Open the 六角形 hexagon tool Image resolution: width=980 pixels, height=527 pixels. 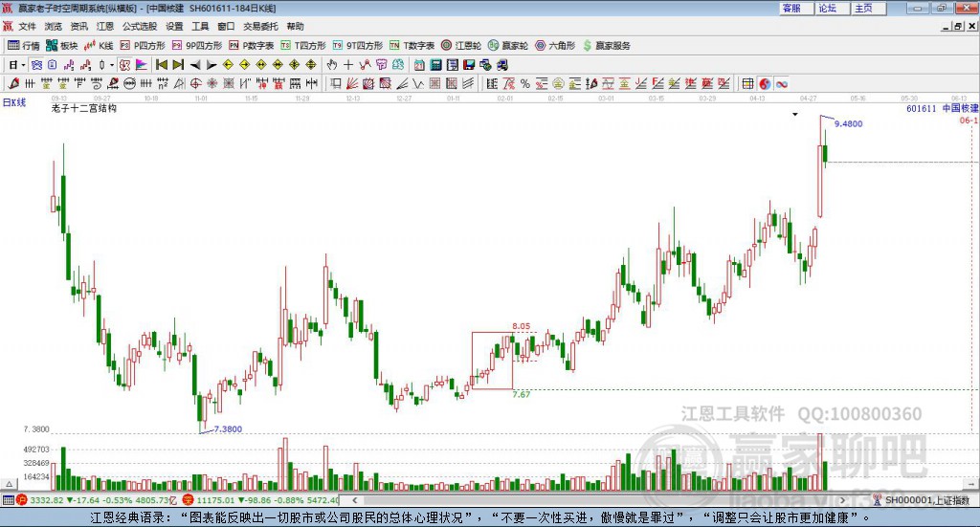(555, 46)
